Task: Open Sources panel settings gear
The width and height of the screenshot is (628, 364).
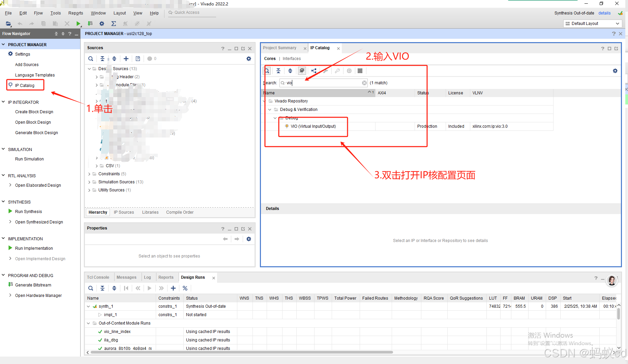Action: (x=249, y=59)
